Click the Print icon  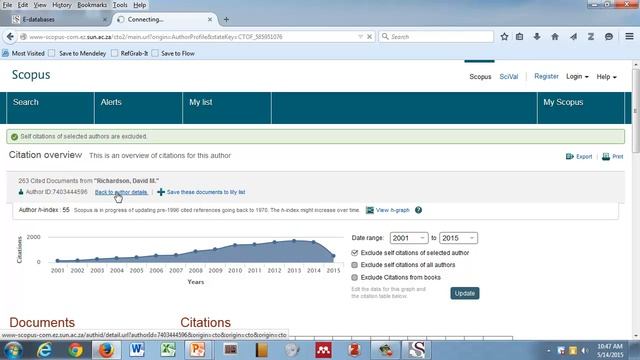point(606,156)
